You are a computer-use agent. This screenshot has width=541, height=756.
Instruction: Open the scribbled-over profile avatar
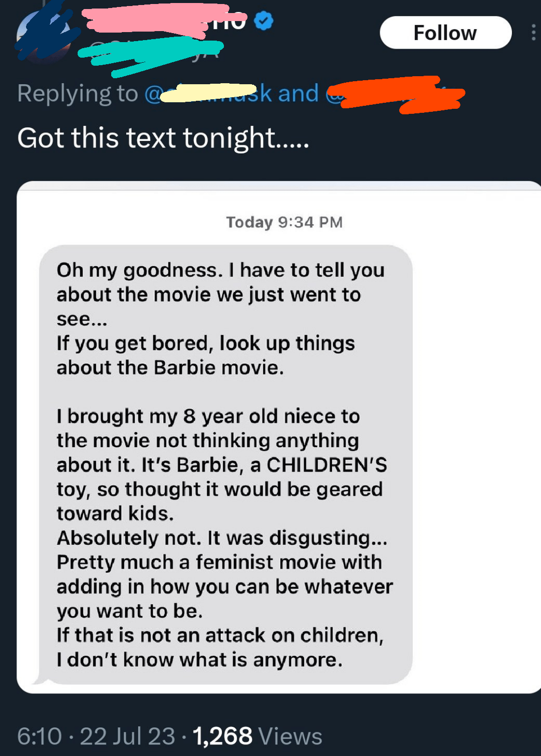(45, 35)
